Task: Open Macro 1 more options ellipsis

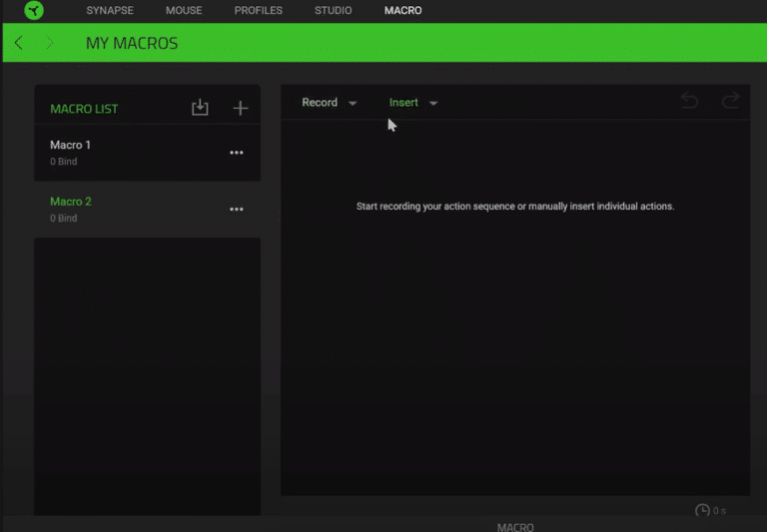Action: coord(237,153)
